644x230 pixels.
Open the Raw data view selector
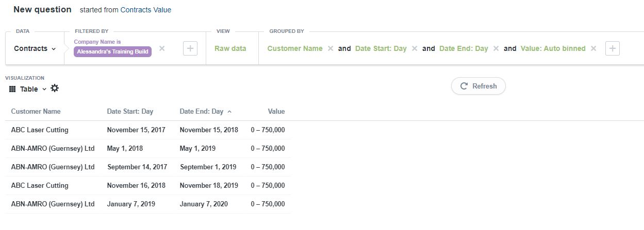pyautogui.click(x=230, y=48)
